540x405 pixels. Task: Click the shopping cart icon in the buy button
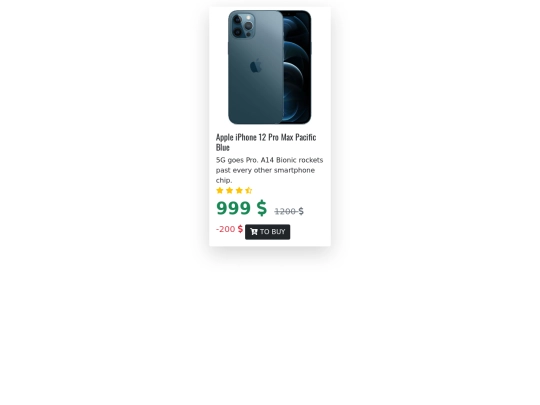pos(254,232)
